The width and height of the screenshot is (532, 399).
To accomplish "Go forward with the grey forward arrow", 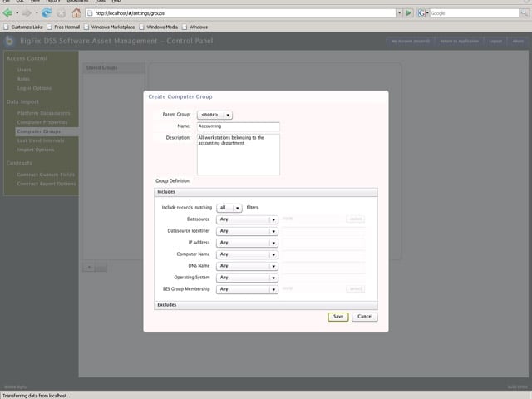I will click(x=27, y=13).
